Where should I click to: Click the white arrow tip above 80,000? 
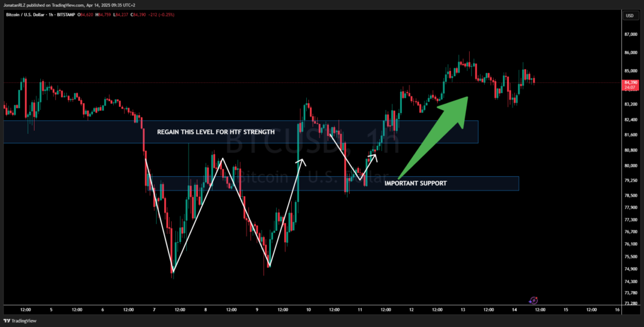tap(303, 161)
